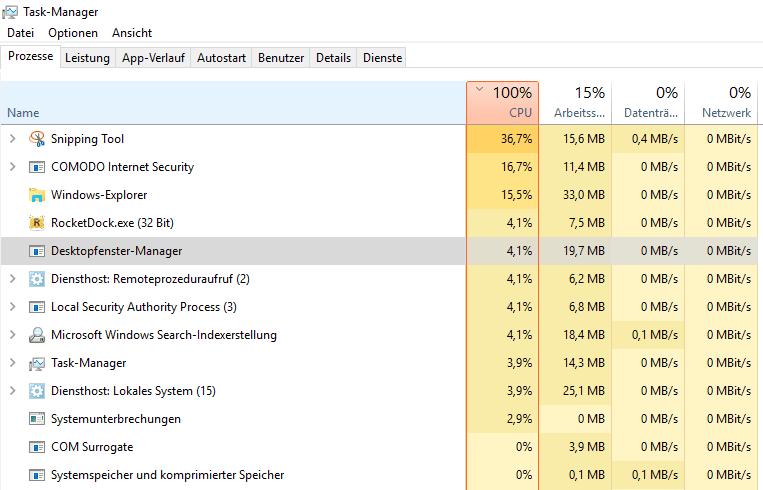Expand the Local Security Authority Process group
This screenshot has height=490, width=763.
pos(13,307)
